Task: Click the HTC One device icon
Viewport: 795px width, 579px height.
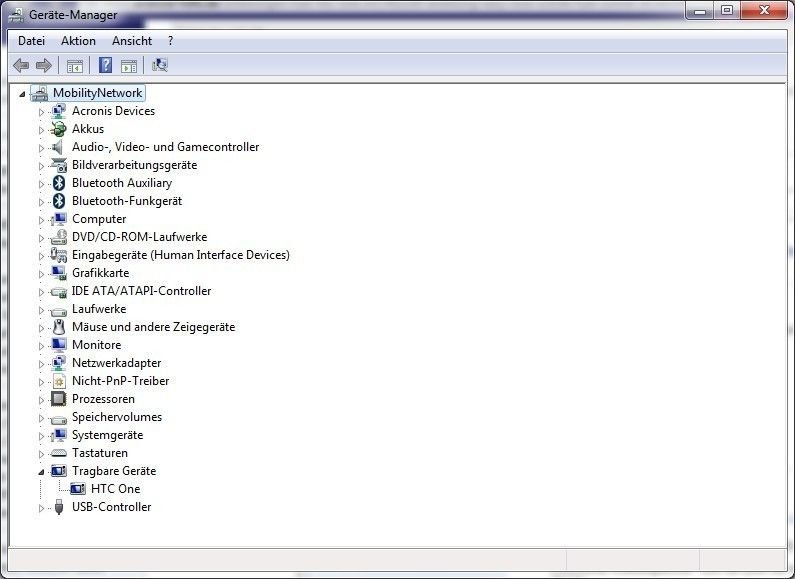Action: click(78, 489)
